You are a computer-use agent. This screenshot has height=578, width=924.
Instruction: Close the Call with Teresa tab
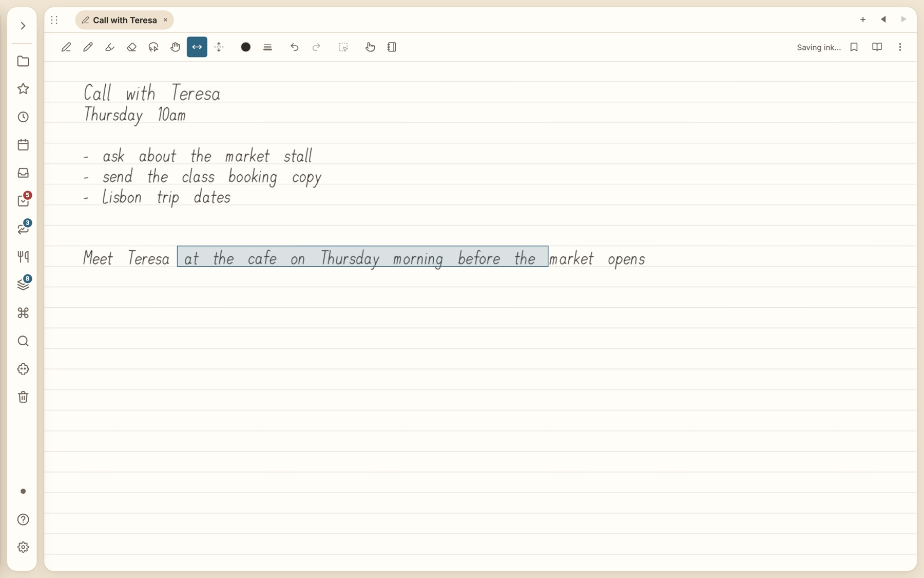tap(165, 20)
